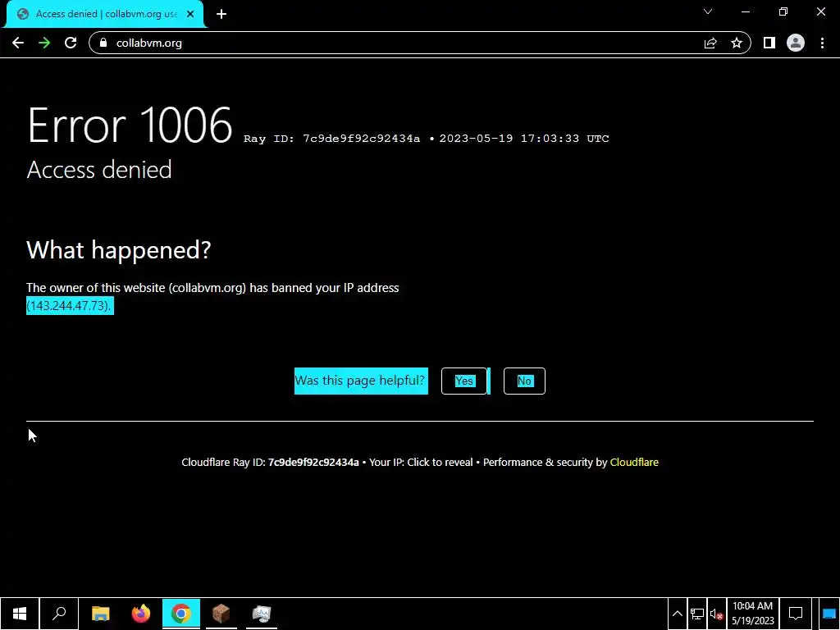This screenshot has width=840, height=630.
Task: Open Windows taskbar search
Action: pyautogui.click(x=59, y=614)
